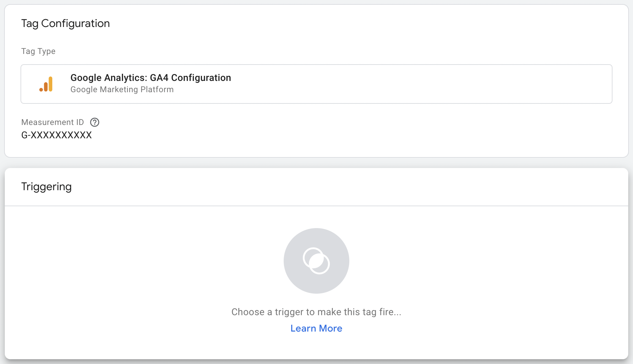This screenshot has width=633, height=364.
Task: Click Choose a trigger to make this tag fire
Action: (316, 312)
